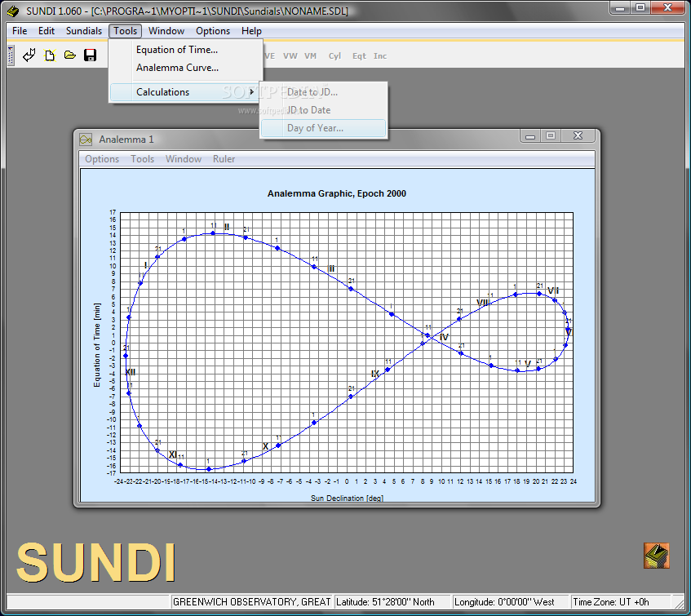Click the month XI label on the curve
Image resolution: width=691 pixels, height=616 pixels.
173,454
